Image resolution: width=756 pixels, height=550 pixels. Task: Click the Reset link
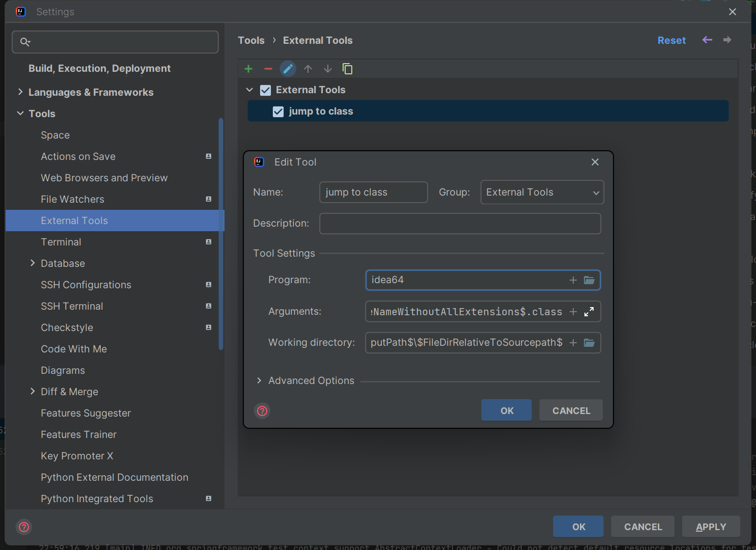point(671,40)
